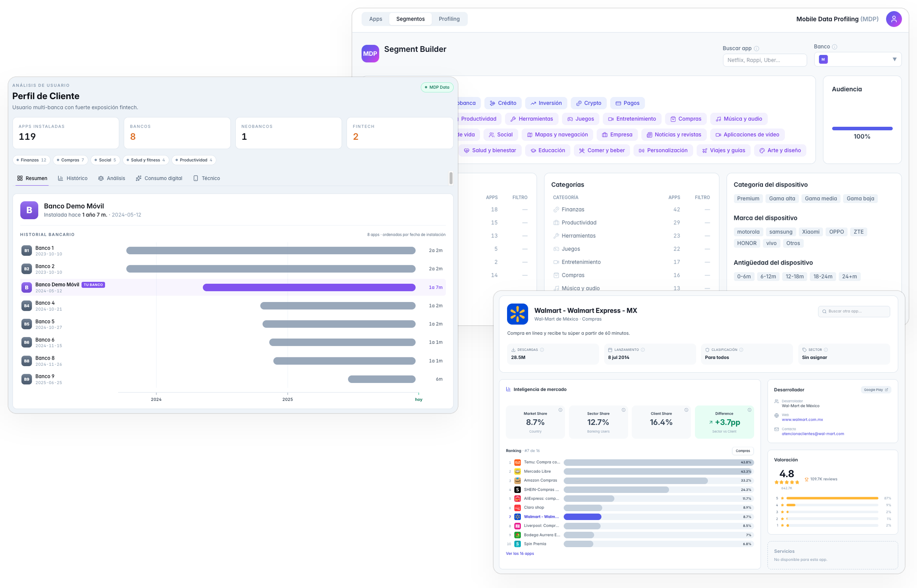Toggle the samsung device brand chip
The height and width of the screenshot is (588, 917).
pos(781,232)
